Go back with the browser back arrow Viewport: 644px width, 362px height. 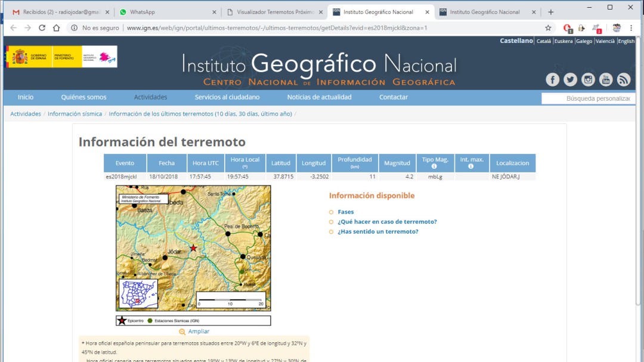coord(13,28)
